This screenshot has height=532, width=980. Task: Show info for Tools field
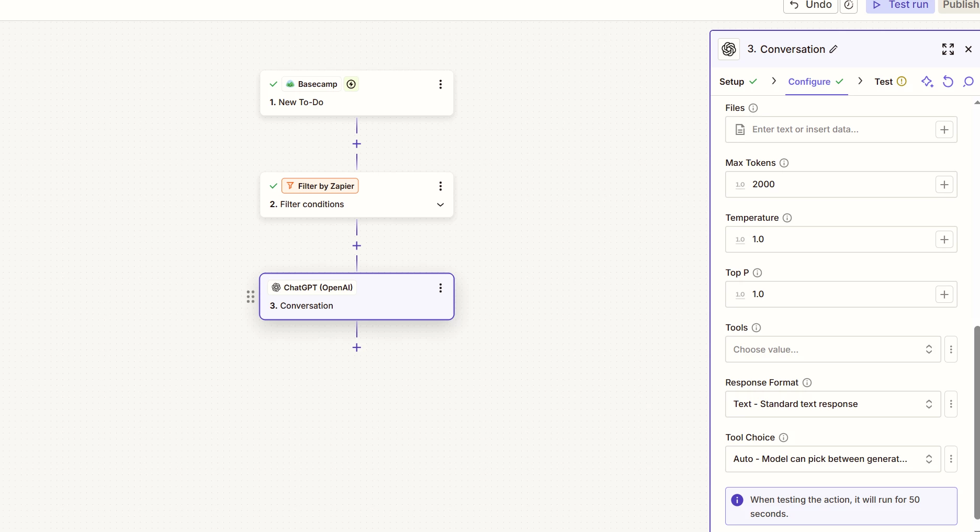coord(757,327)
